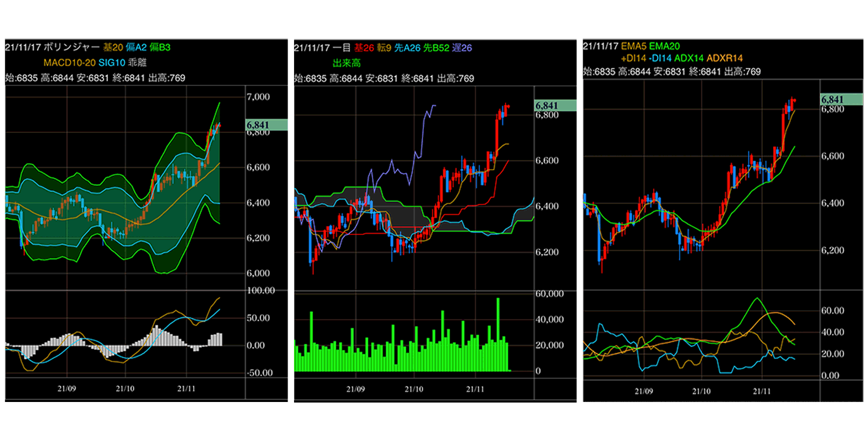This screenshot has height=434, width=868.
Task: Click the 60.00 axis label in the ADX panel
Action: click(x=833, y=311)
